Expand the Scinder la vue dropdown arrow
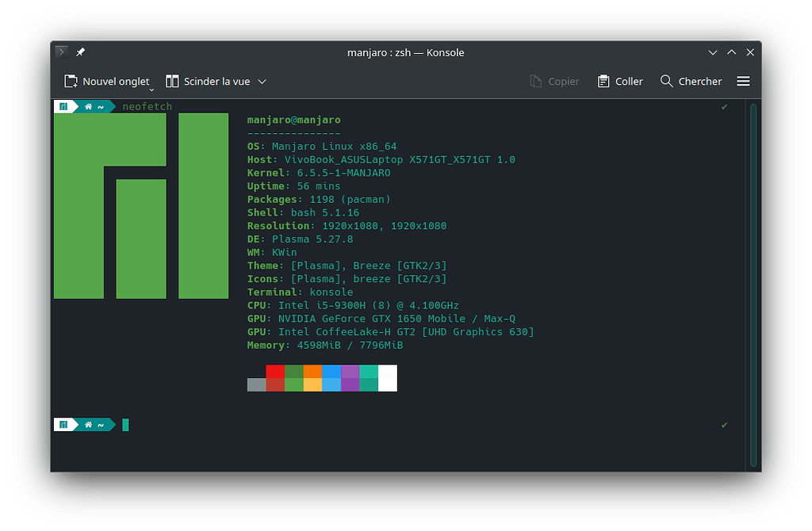The width and height of the screenshot is (812, 531). coord(263,81)
